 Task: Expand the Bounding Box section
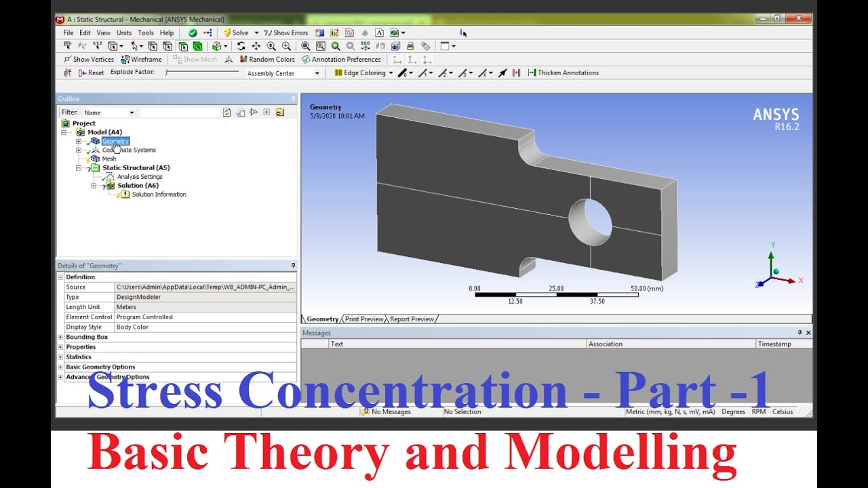coord(60,337)
